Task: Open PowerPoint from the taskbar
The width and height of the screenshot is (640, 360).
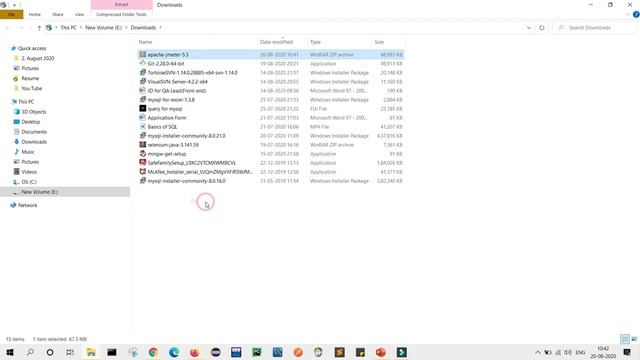Action: (381, 352)
